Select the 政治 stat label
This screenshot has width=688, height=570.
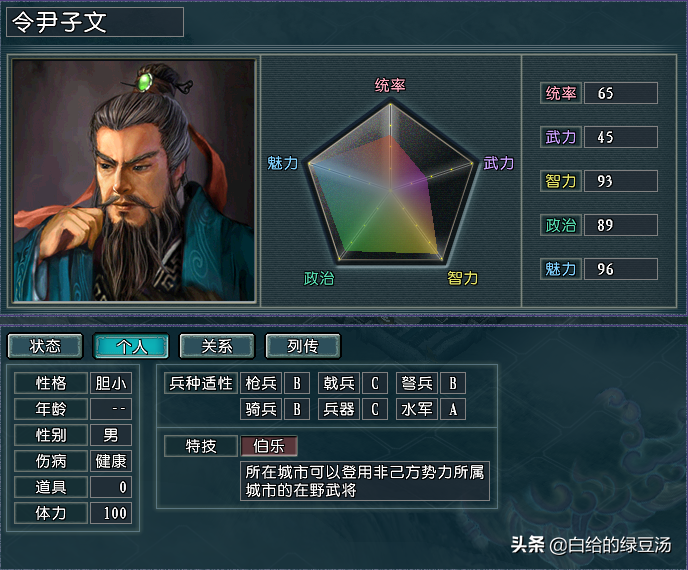click(x=561, y=225)
